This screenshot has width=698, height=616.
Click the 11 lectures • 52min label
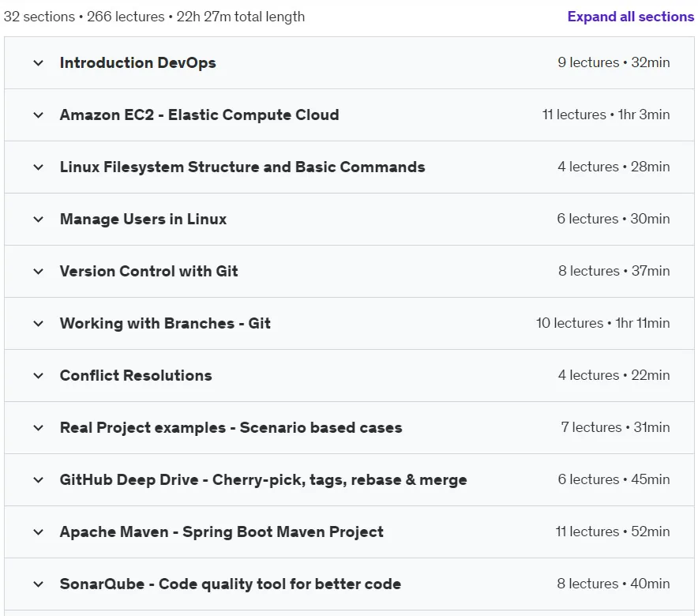[x=613, y=531]
